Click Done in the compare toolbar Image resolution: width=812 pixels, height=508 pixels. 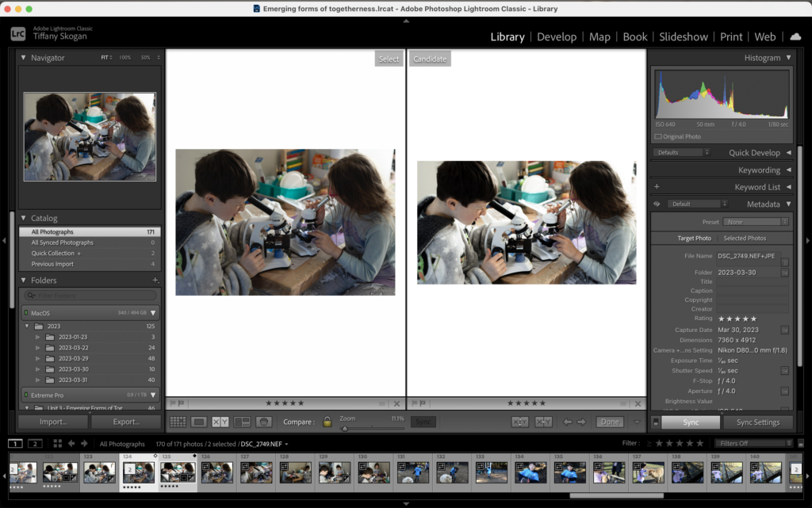pos(610,422)
